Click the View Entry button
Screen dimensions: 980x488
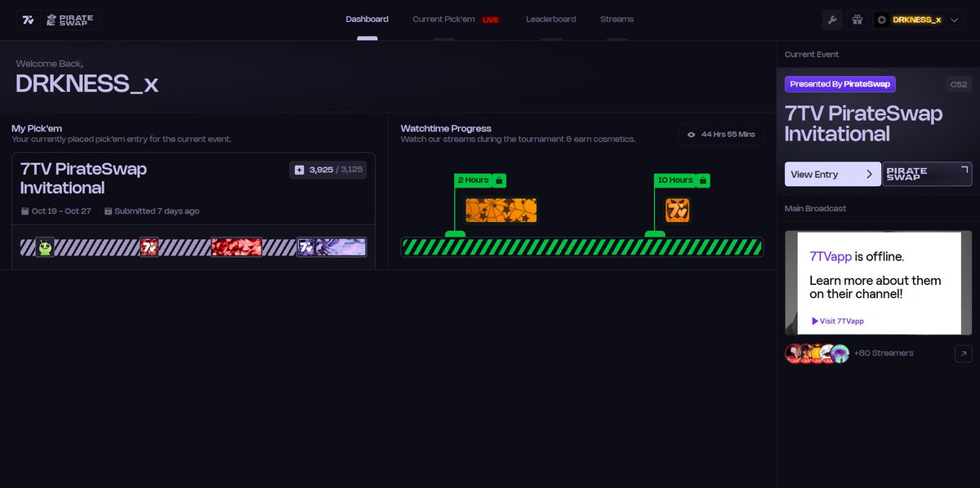click(x=833, y=174)
